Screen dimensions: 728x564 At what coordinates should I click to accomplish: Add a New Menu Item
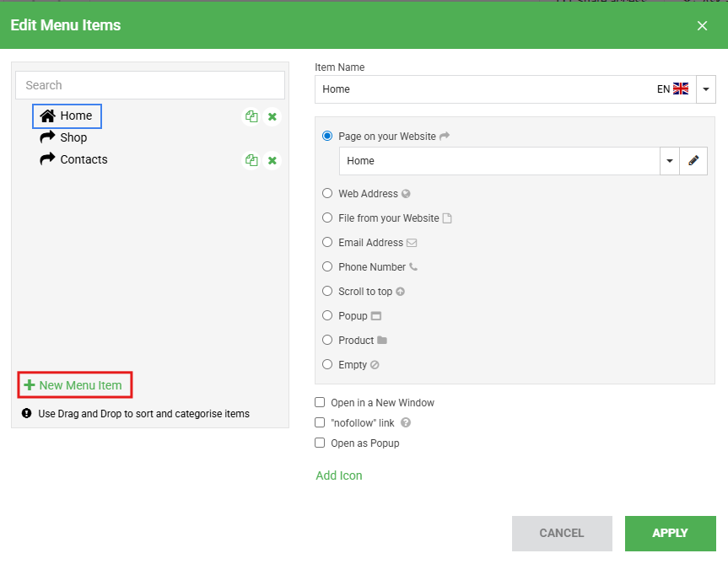tap(74, 385)
